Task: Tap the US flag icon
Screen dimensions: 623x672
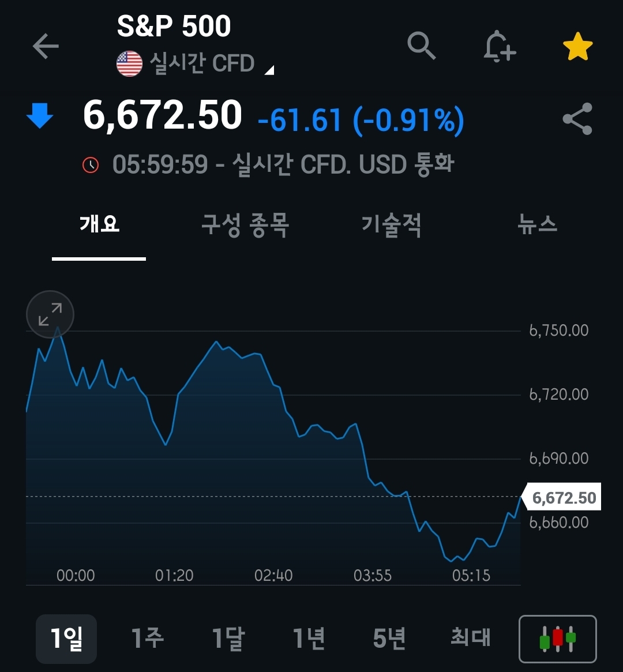Action: [129, 63]
